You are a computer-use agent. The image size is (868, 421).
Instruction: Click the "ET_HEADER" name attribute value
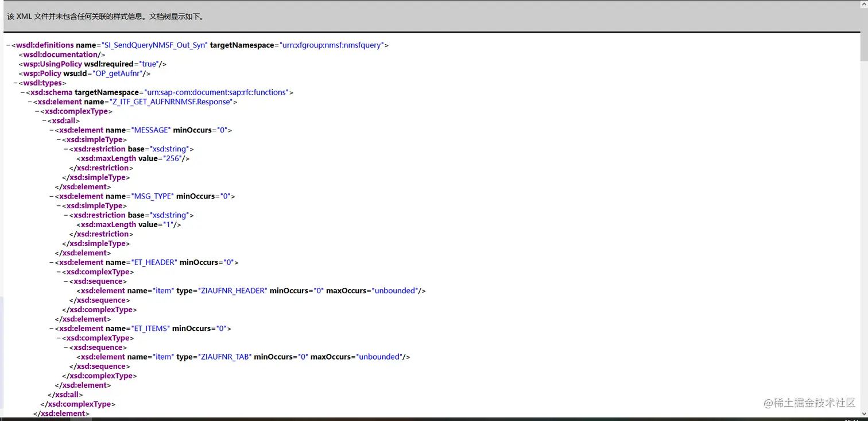pyautogui.click(x=154, y=263)
